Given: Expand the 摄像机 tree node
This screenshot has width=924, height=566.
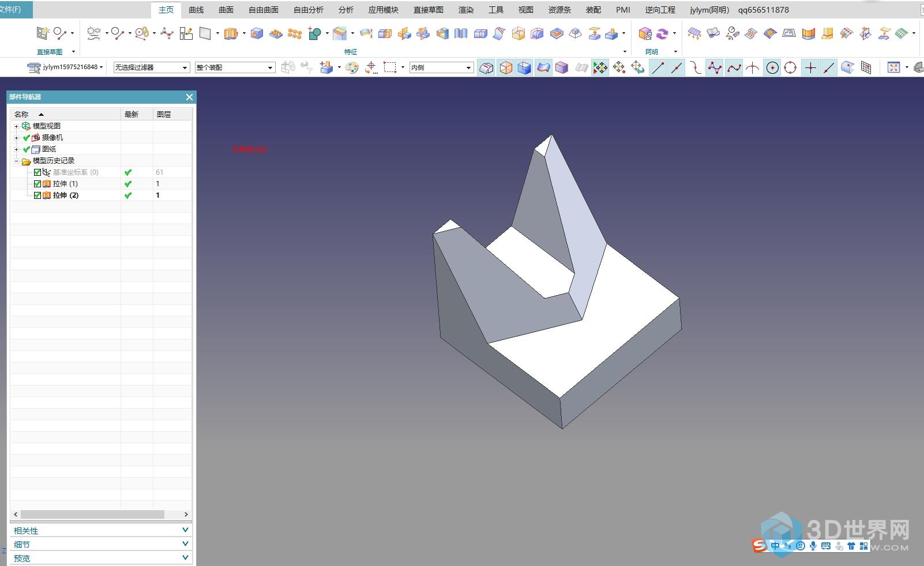Looking at the screenshot, I should pos(16,138).
